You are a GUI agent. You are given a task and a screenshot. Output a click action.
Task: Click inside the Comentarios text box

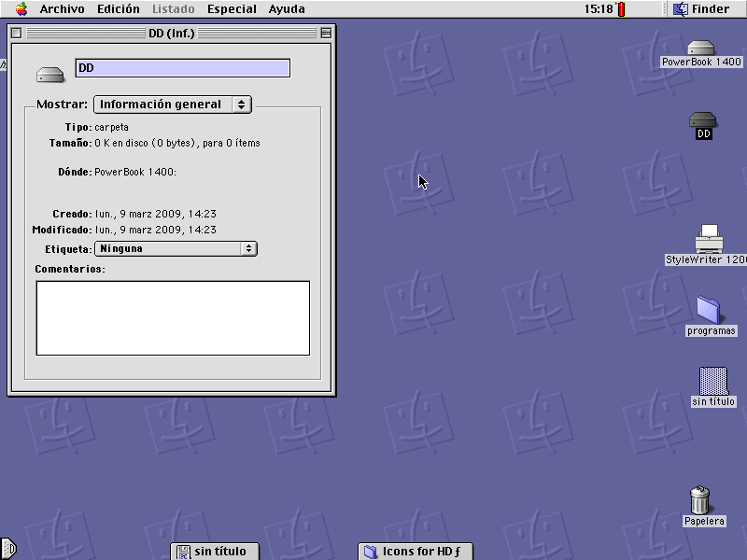coord(173,318)
